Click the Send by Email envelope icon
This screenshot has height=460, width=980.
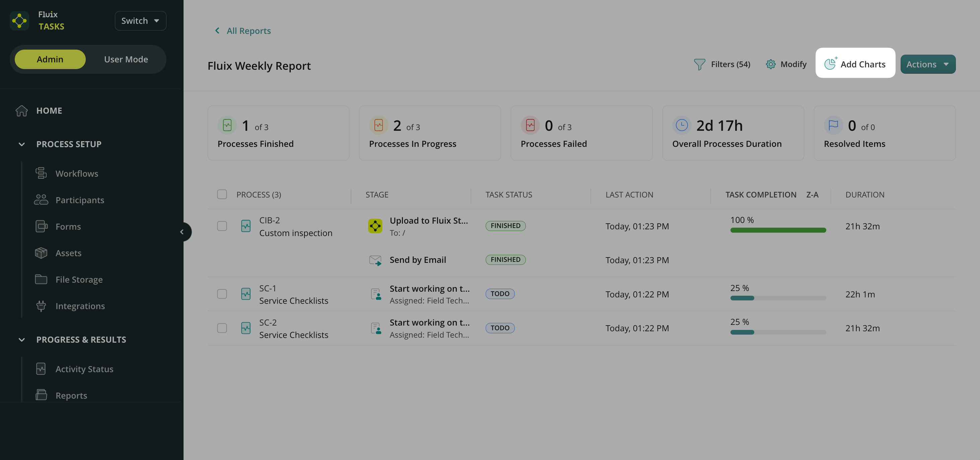(x=375, y=260)
